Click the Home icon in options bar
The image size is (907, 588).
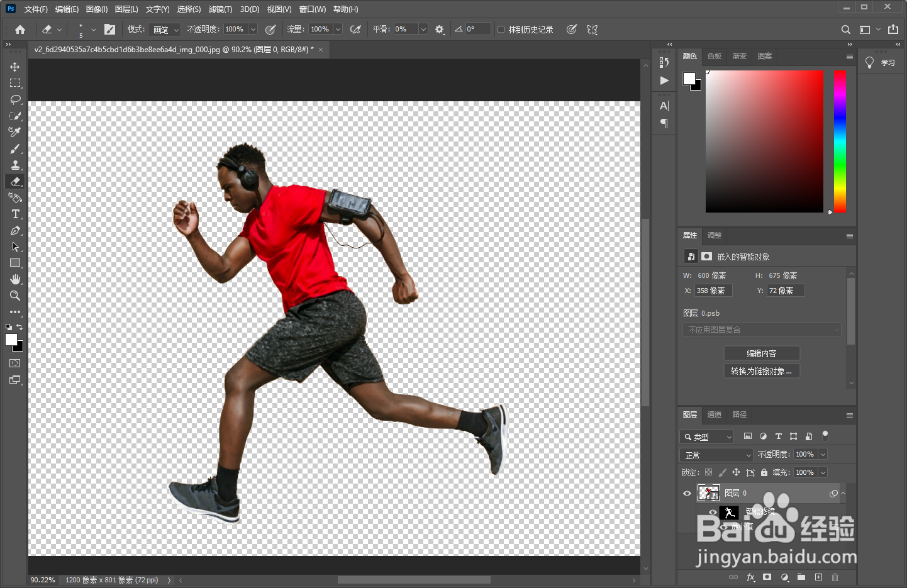tap(20, 30)
